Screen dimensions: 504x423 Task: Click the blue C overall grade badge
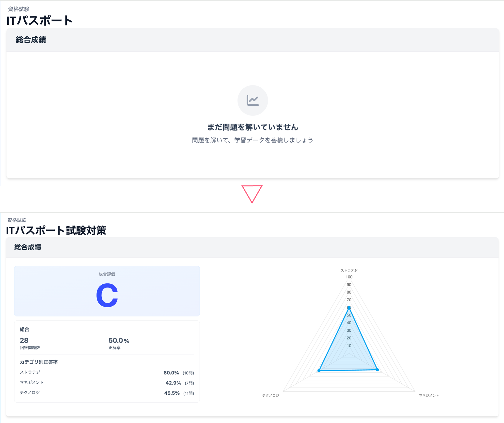click(107, 296)
